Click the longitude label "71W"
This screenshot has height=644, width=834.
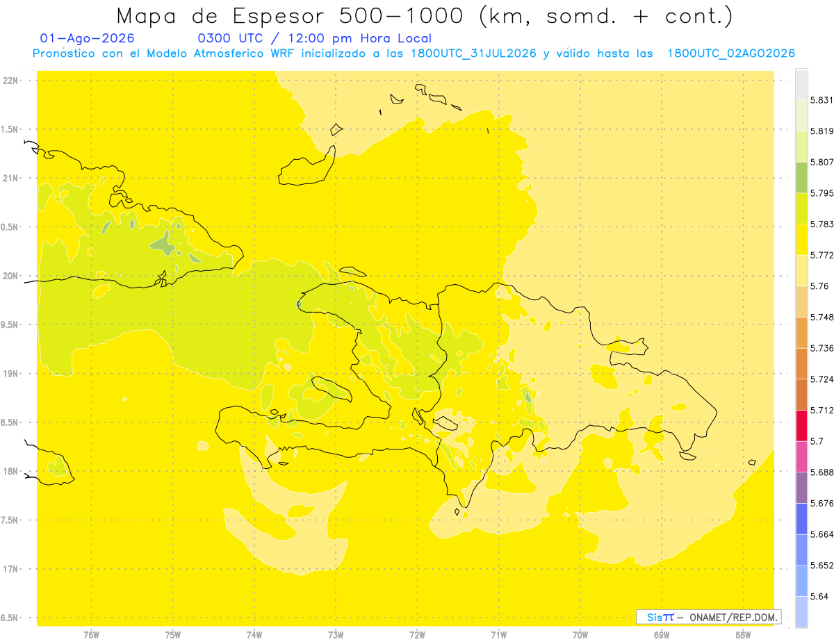(498, 635)
